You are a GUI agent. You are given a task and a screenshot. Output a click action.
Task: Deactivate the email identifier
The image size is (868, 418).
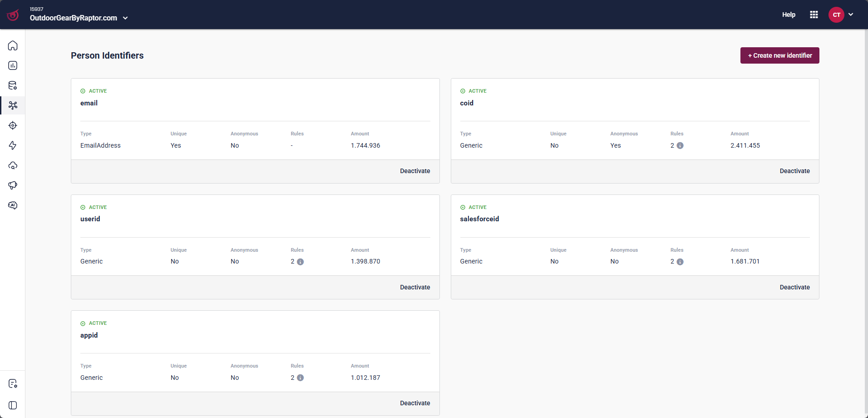415,171
